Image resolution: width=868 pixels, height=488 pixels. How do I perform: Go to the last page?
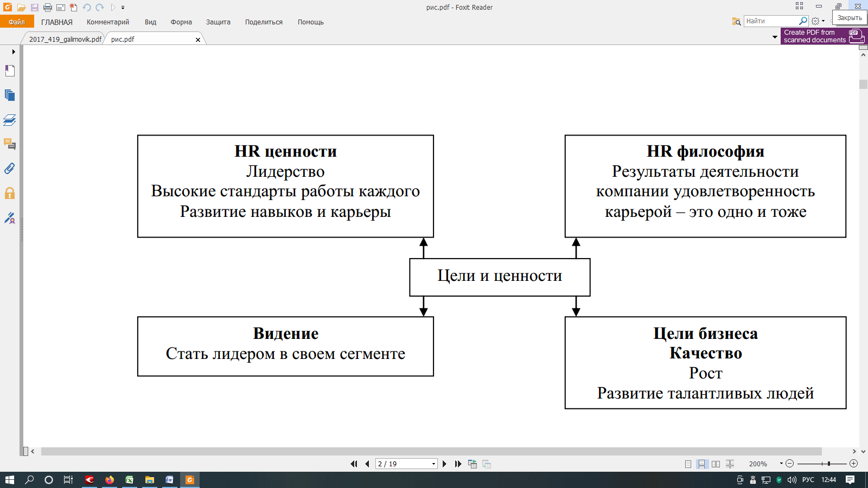(x=458, y=464)
